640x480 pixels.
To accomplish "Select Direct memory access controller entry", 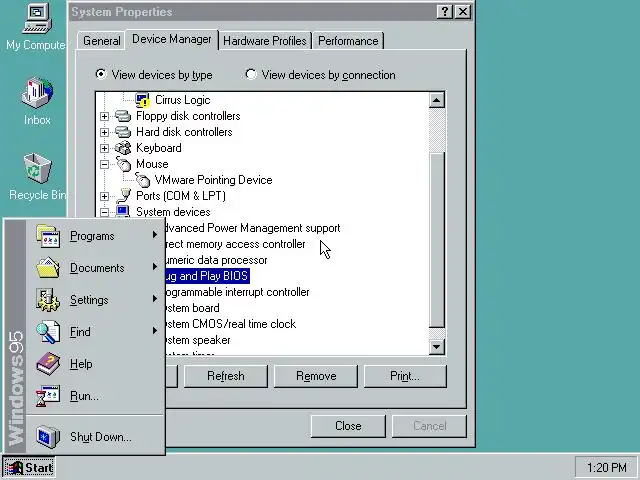I will point(235,244).
